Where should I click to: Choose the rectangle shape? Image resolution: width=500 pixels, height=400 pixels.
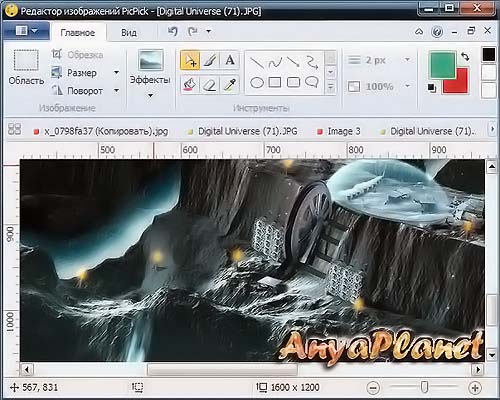coord(275,82)
